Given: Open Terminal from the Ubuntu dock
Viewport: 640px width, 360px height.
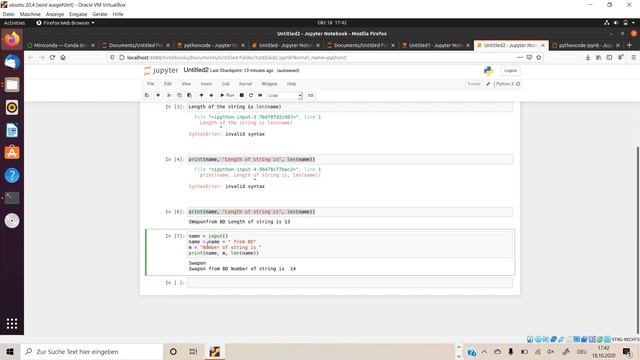Looking at the screenshot, I should (x=12, y=198).
